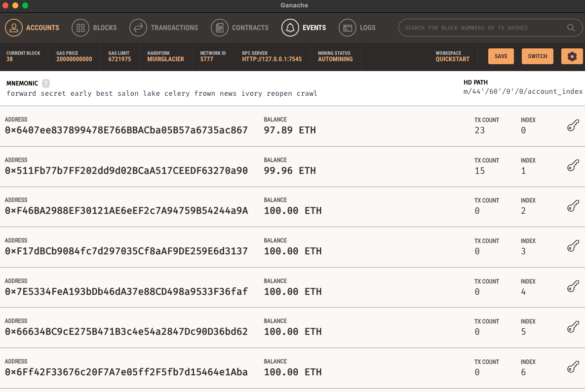Select address 0xF46BA2988EF30121AE6eEF2c7A94759B54244a9A

click(x=126, y=211)
